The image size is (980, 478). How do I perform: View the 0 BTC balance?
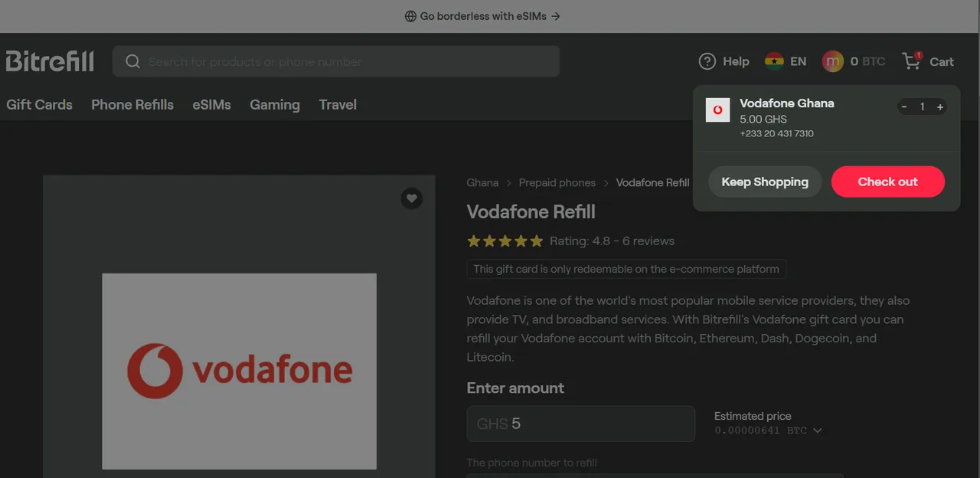pos(867,61)
